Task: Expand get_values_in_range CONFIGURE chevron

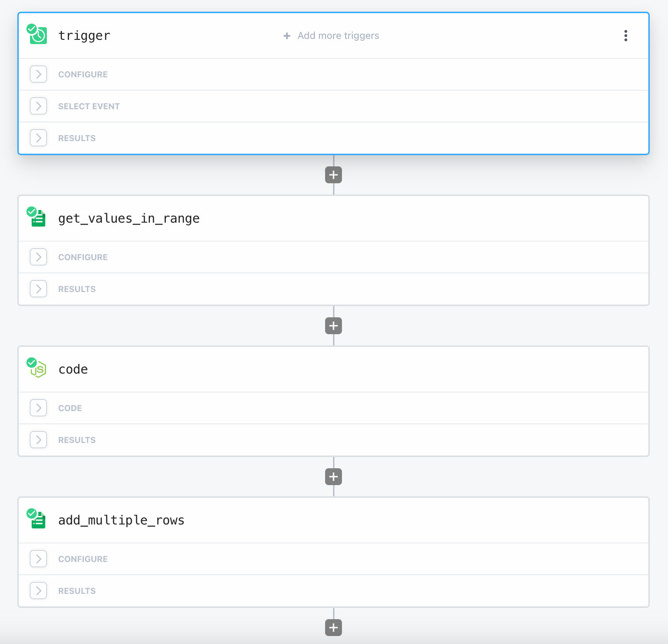Action: 38,257
